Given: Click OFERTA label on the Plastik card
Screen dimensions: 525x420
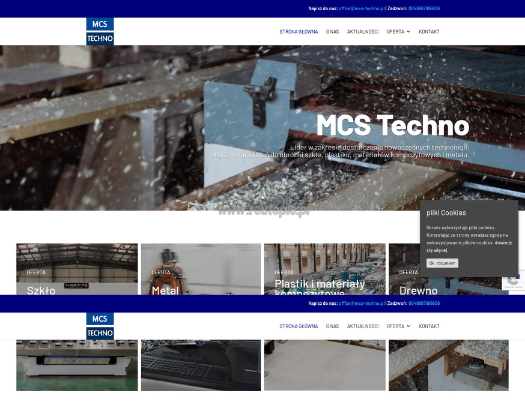Looking at the screenshot, I should point(284,272).
